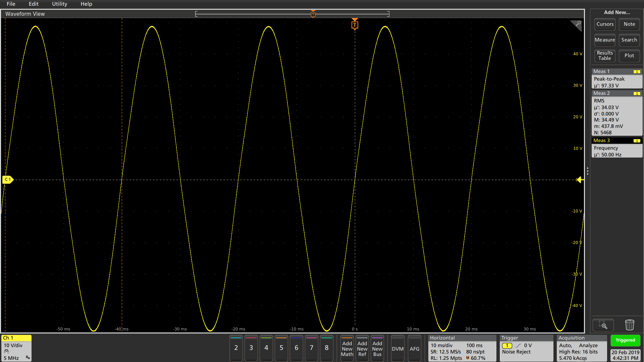This screenshot has height=362, width=644.
Task: Click the date and time display
Action: pos(625,355)
